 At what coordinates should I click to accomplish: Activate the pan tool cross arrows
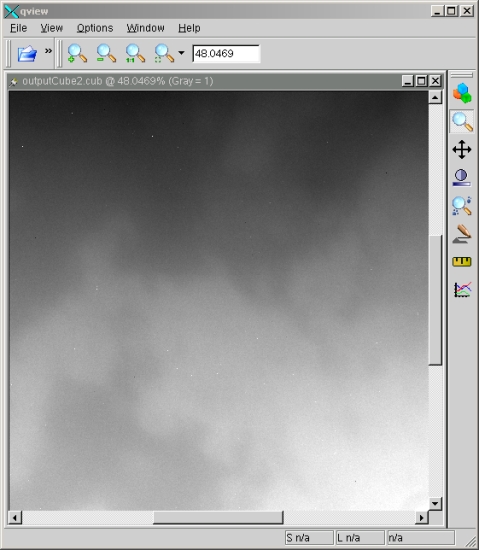pyautogui.click(x=462, y=149)
